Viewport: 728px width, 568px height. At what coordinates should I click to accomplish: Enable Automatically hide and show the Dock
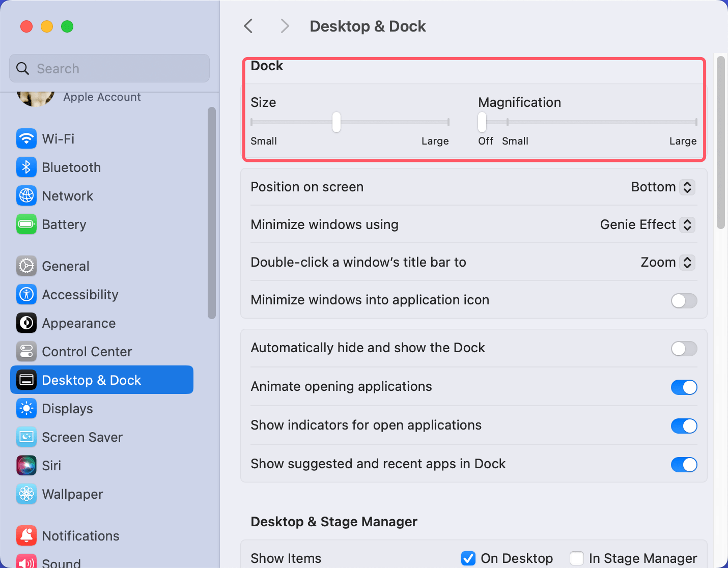tap(684, 349)
